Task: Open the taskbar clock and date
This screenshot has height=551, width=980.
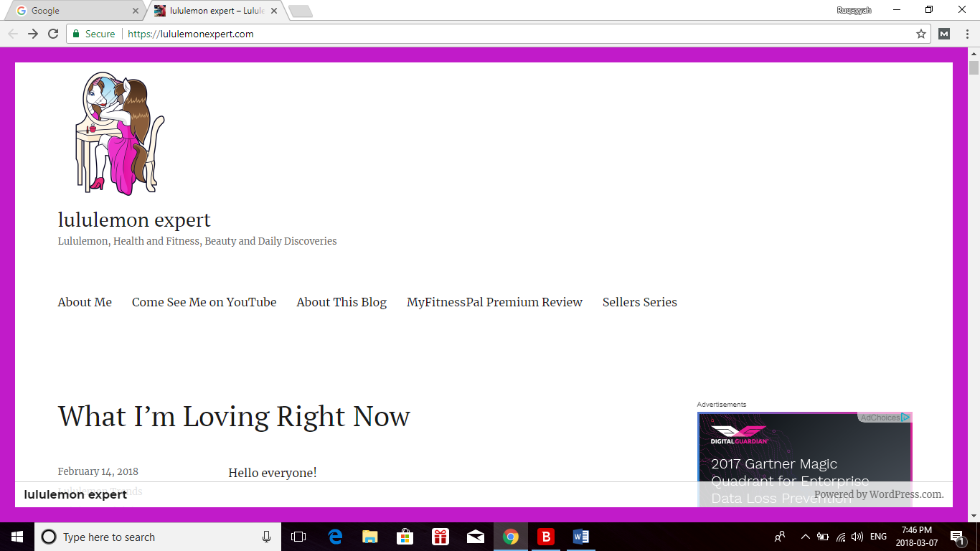Action: [x=917, y=537]
